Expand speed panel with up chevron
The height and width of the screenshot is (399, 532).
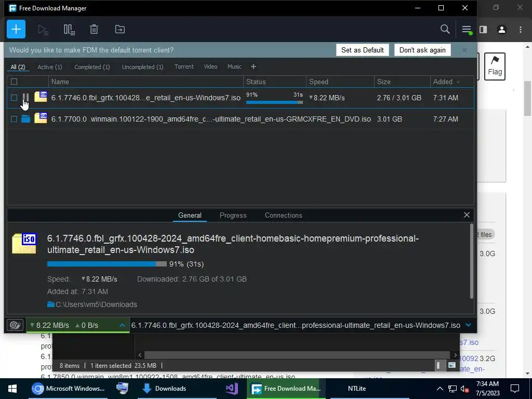122,325
